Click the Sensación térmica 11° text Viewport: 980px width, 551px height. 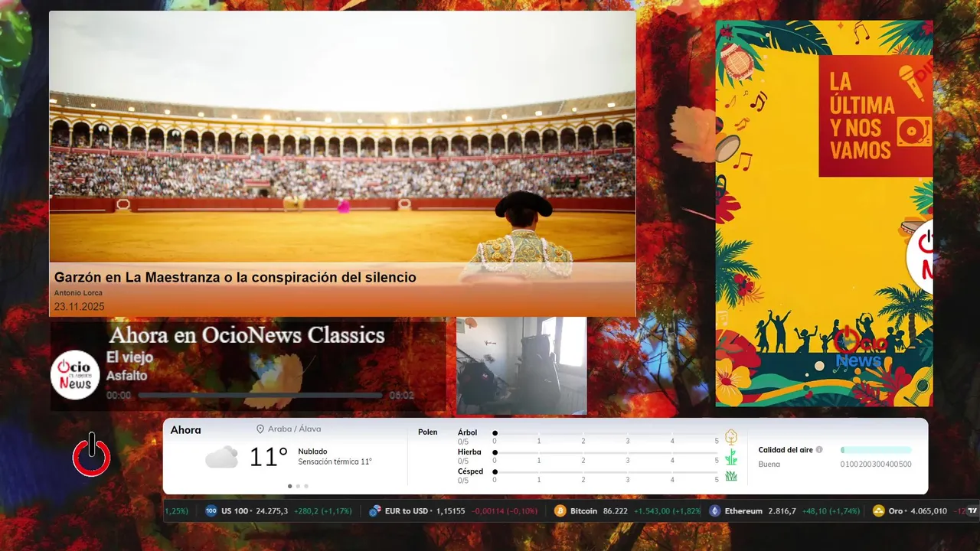coord(335,462)
